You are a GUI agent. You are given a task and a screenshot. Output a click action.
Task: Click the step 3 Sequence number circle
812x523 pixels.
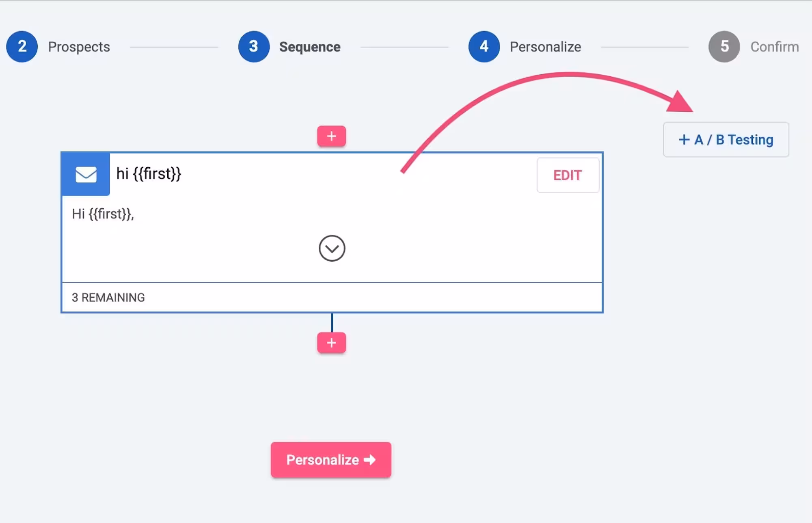pos(254,47)
